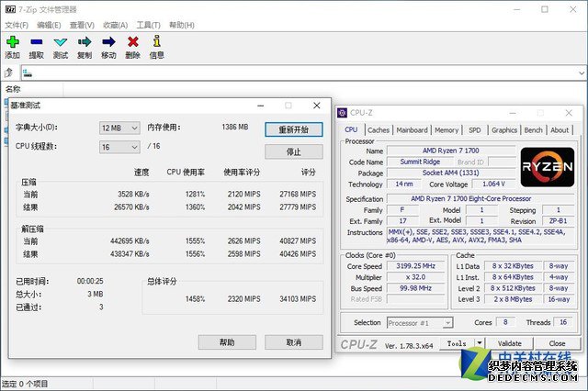Click the Help (帮助) button in benchmark dialog

(x=227, y=342)
